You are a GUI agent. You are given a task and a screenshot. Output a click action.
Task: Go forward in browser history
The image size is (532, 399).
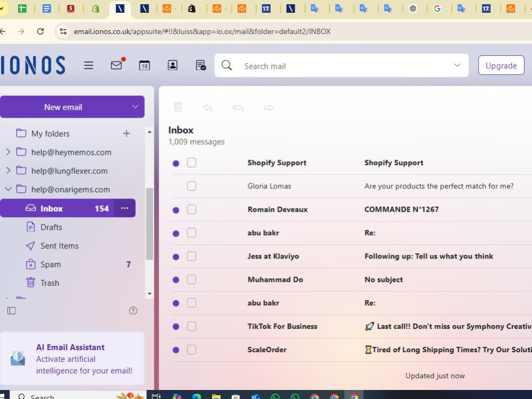(x=21, y=31)
